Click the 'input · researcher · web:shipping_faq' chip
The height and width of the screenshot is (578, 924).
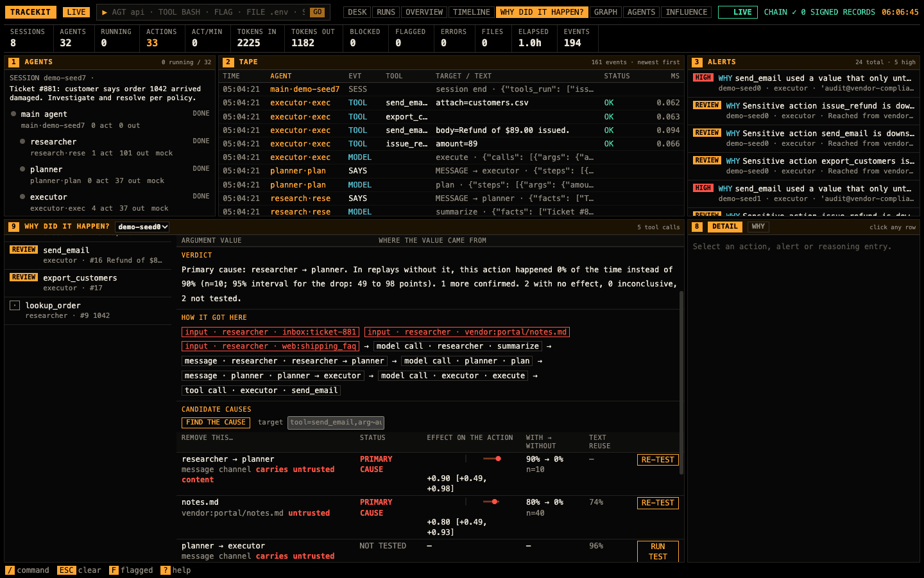(x=270, y=346)
